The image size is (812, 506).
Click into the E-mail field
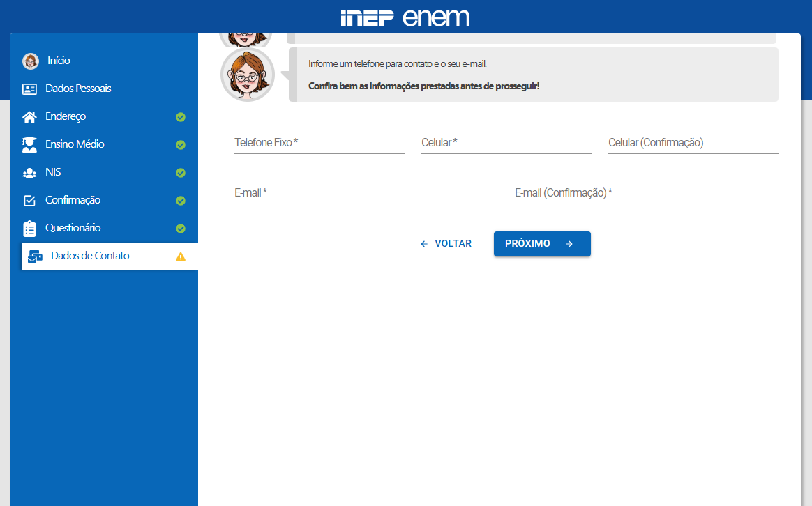[366, 193]
